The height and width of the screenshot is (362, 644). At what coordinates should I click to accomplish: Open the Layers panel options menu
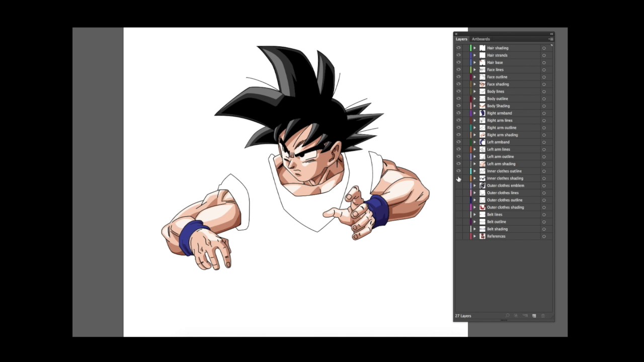coord(551,39)
